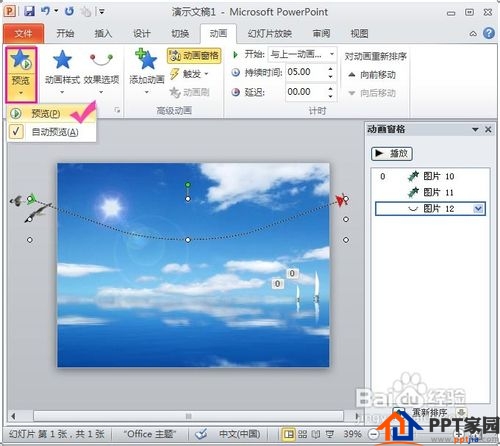Click the scroll left arrow below slide
The image size is (500, 446).
[x=13, y=416]
